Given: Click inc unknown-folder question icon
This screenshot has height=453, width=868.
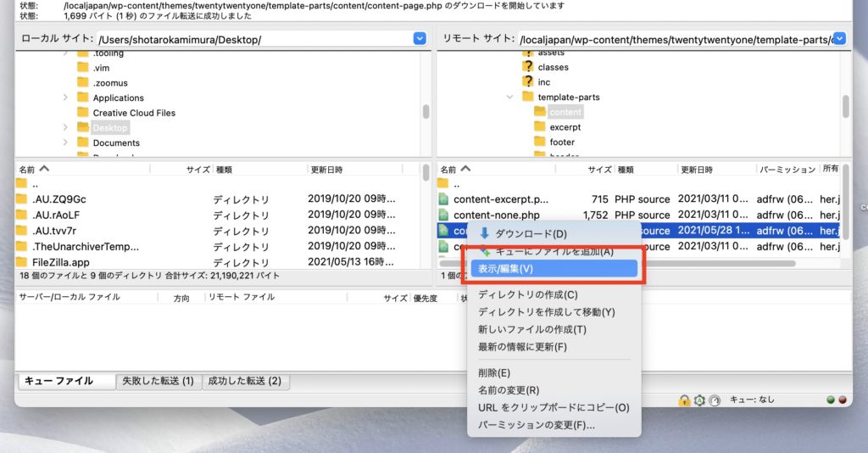Looking at the screenshot, I should coord(528,81).
